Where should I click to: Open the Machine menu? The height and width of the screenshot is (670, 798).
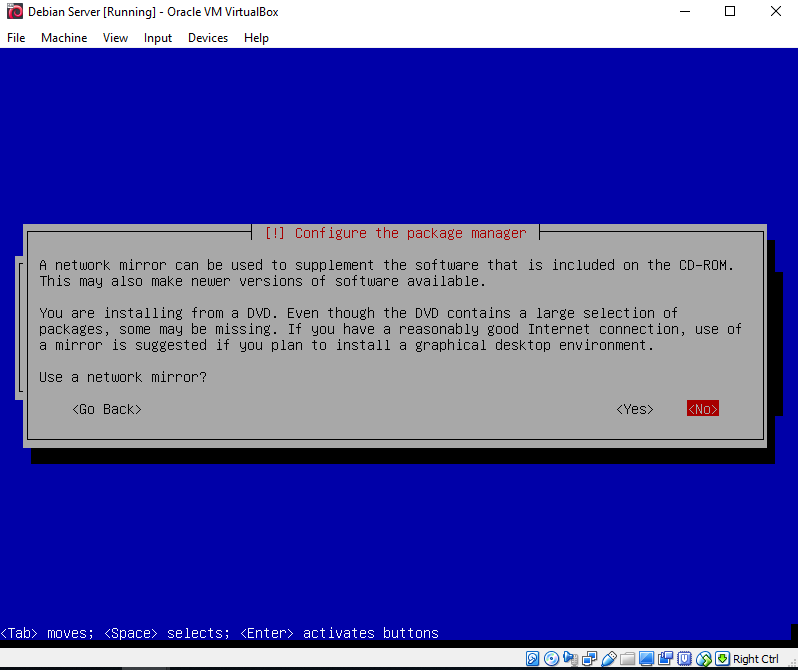[64, 38]
